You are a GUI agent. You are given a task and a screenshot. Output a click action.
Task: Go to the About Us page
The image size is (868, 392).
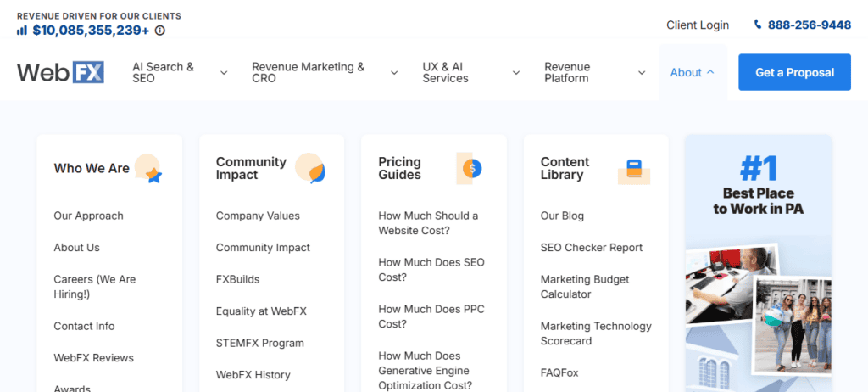(x=77, y=247)
